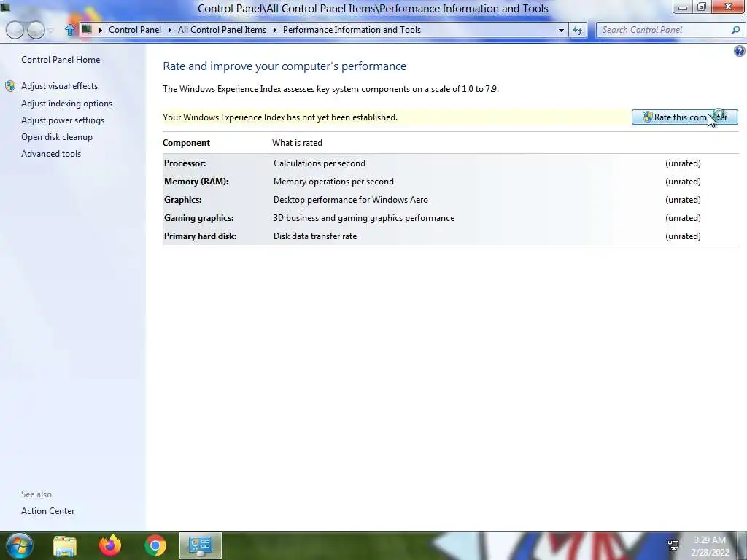
Task: Open the Windows Start button
Action: 19,545
